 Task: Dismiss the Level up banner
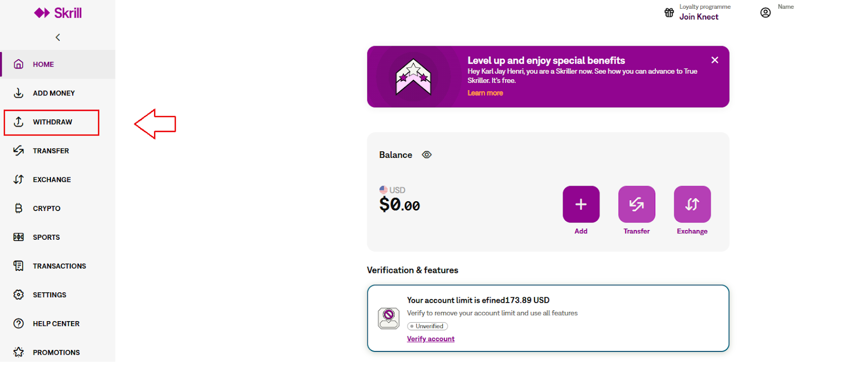pos(715,60)
